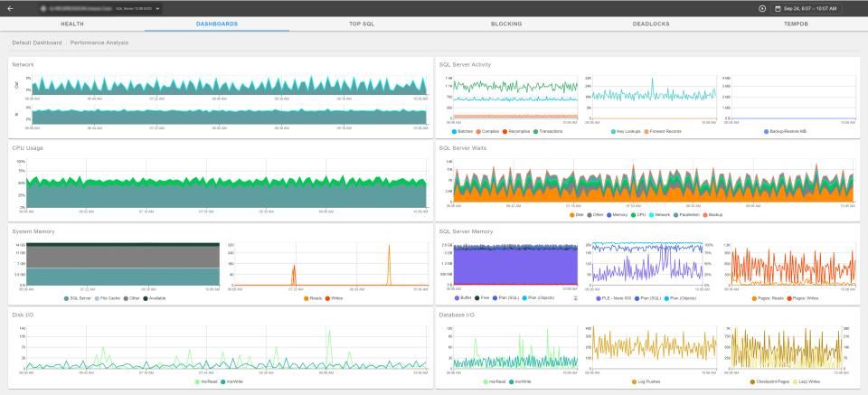Open the server selector dropdown
Image resolution: width=868 pixels, height=395 pixels.
[x=158, y=8]
